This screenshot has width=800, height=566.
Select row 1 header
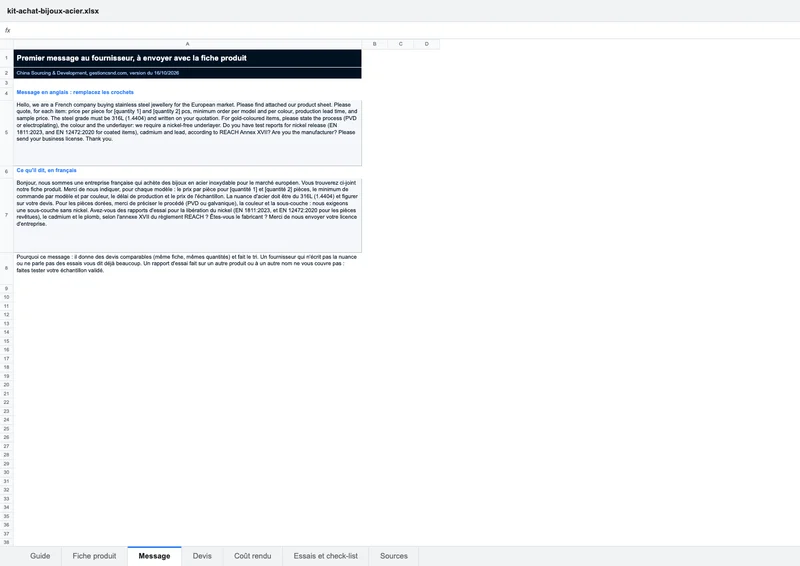pyautogui.click(x=7, y=58)
